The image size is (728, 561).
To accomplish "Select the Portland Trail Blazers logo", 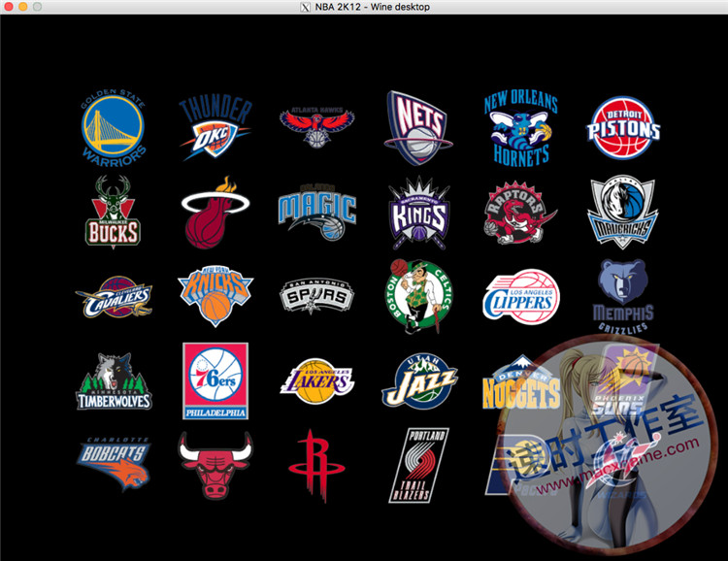I will click(x=418, y=466).
